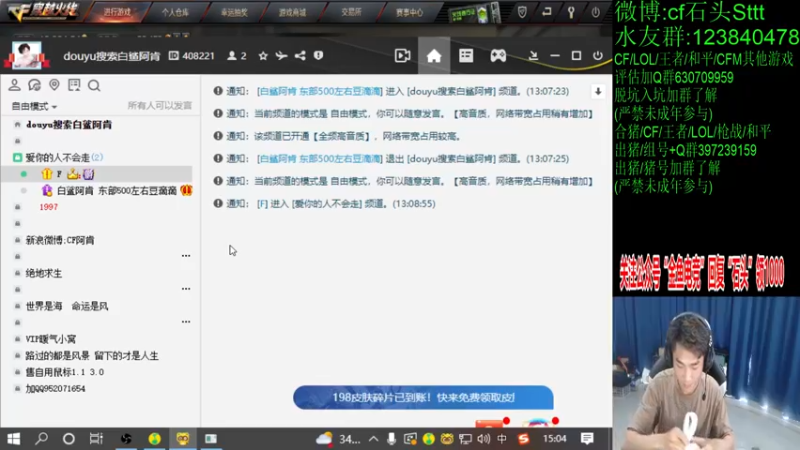Image resolution: width=800 pixels, height=450 pixels.
Task: Click the airplane send icon
Action: point(281,56)
